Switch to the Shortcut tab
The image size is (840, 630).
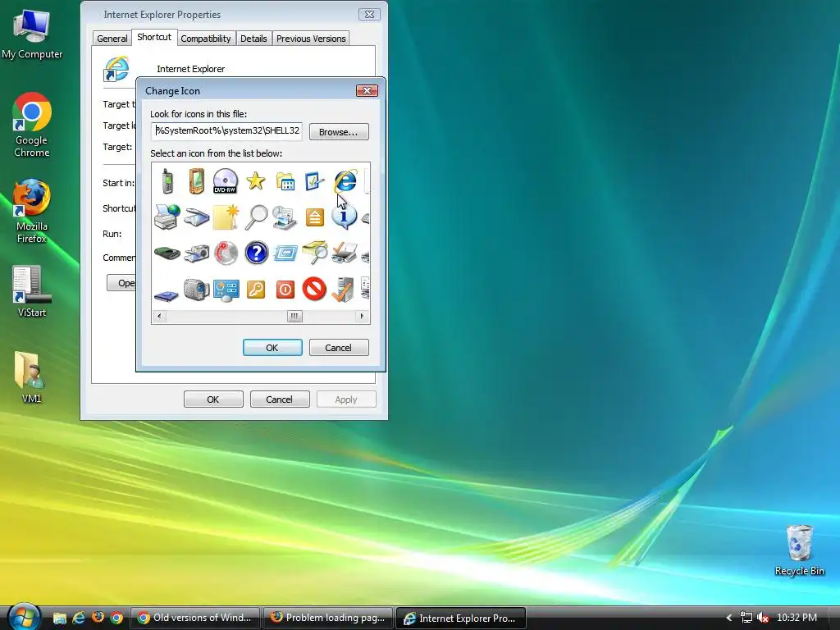point(154,37)
